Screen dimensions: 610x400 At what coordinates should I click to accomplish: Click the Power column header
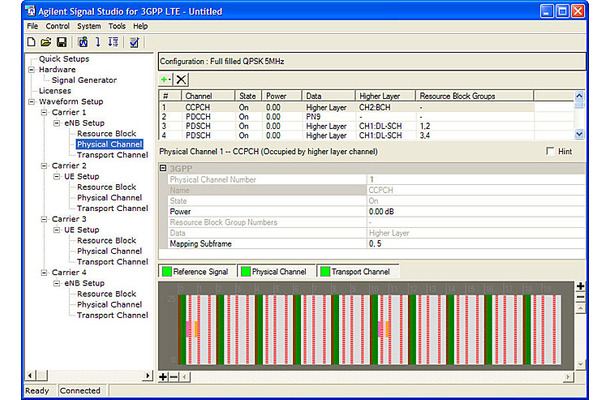[281, 96]
